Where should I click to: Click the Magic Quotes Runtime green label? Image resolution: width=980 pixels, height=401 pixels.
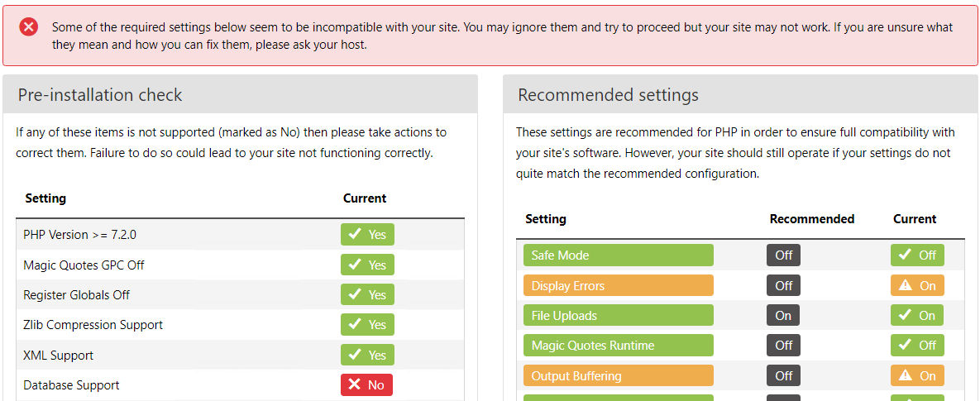click(x=618, y=345)
